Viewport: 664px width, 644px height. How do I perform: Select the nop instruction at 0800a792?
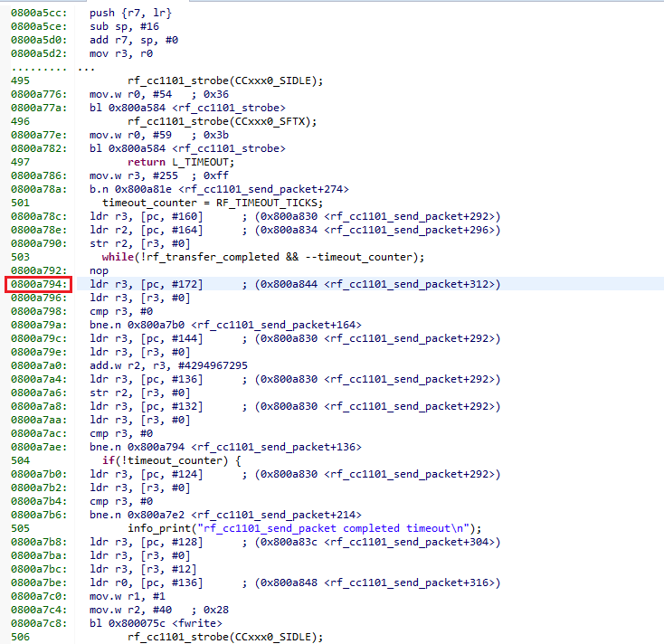pyautogui.click(x=99, y=271)
